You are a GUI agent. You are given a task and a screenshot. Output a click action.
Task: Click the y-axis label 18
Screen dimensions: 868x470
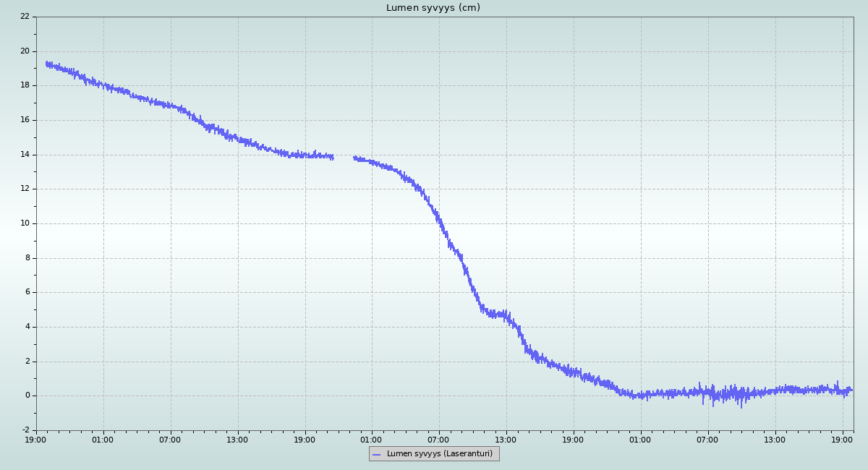point(25,85)
